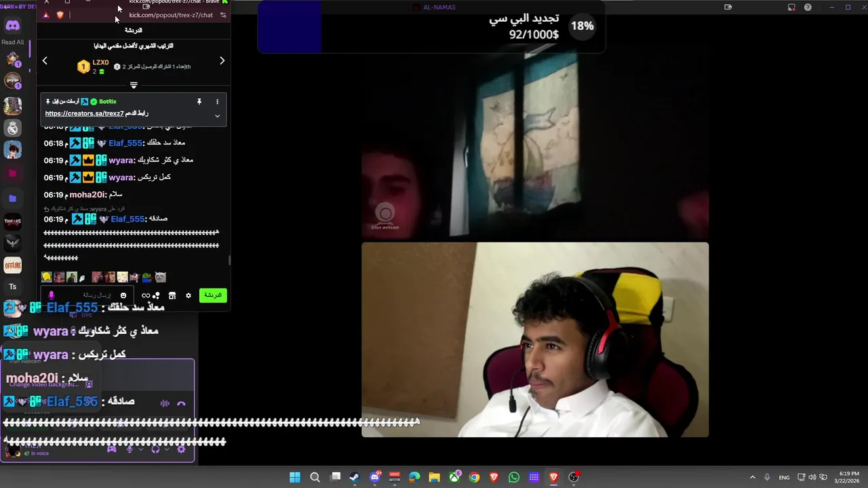Click LZX0 in the gift leaderboard
This screenshot has width=868, height=488.
coord(100,62)
